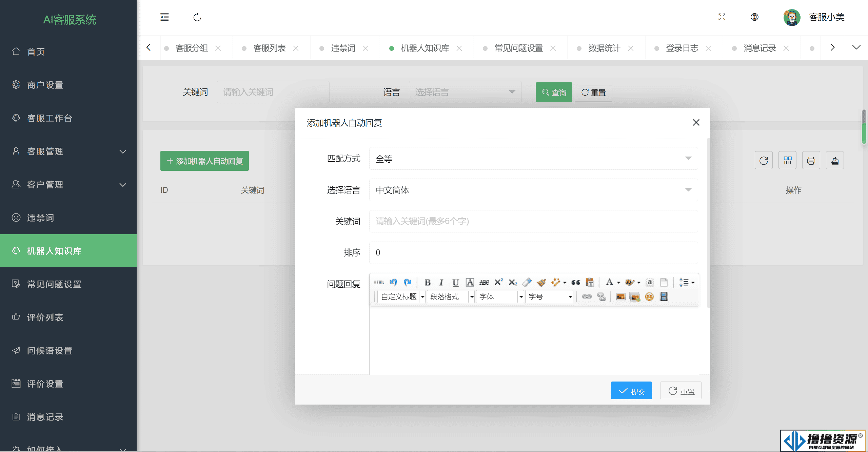Click the globe language icon

[754, 17]
